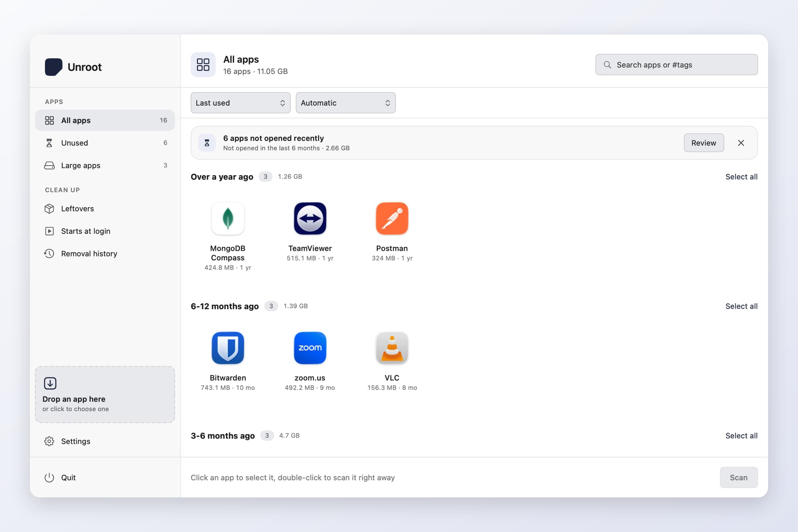
Task: Click the 6-12 months ago heading
Action: pos(225,306)
